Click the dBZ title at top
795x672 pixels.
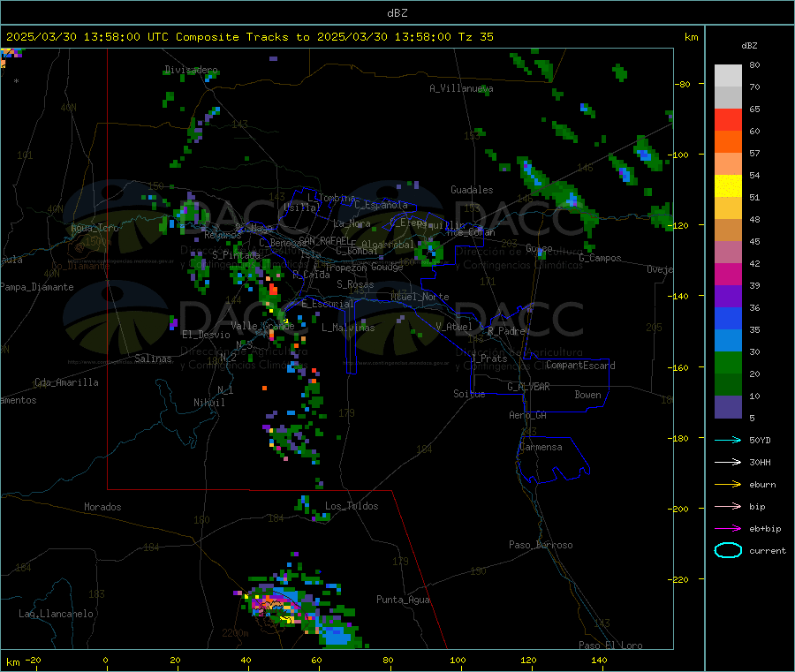(x=397, y=13)
